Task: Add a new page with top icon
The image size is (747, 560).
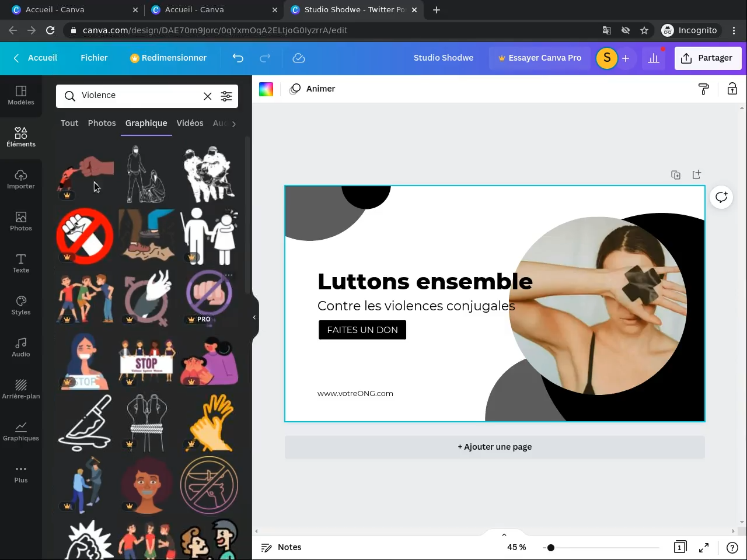Action: [696, 174]
